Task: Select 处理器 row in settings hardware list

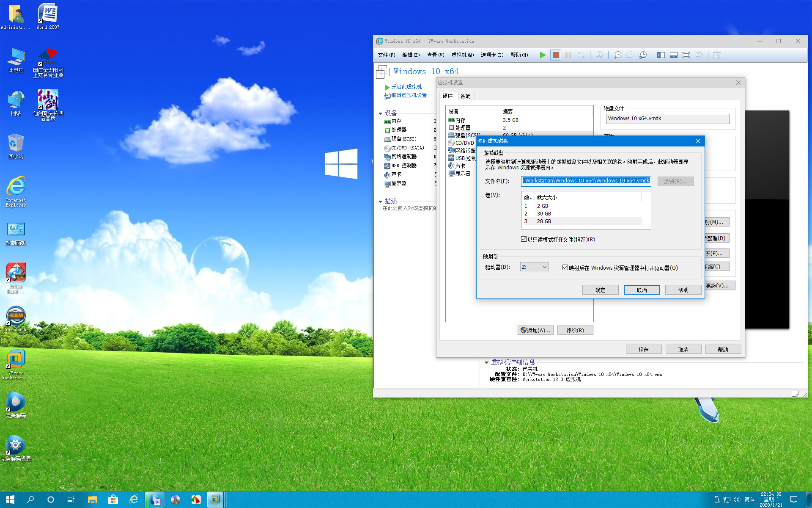Action: 519,128
